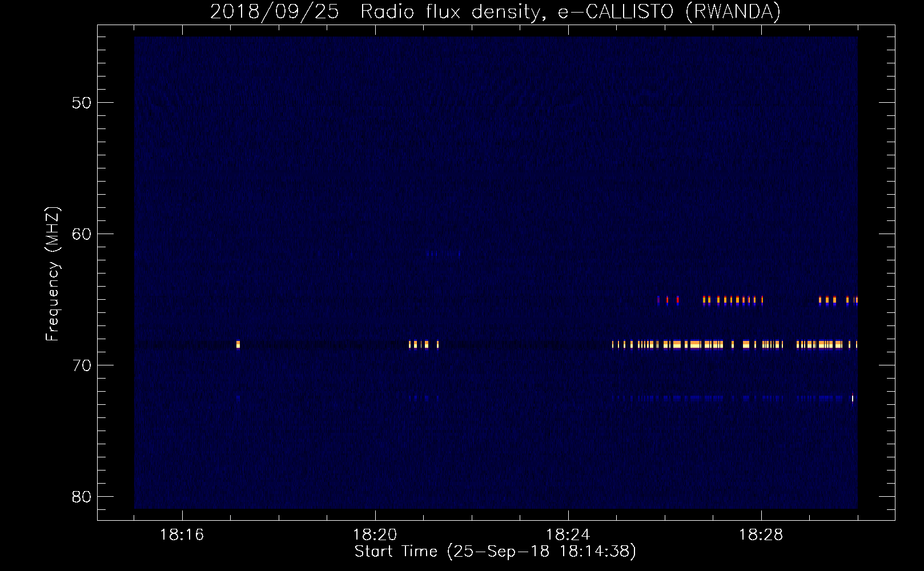
Task: Click the 18:16 time axis label
Action: (x=182, y=535)
